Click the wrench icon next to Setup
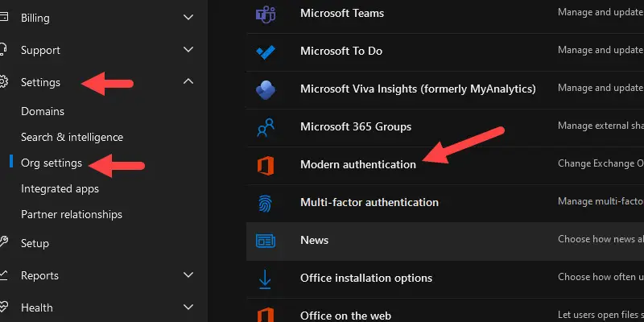Viewport: 644px width, 322px height. pos(3,242)
